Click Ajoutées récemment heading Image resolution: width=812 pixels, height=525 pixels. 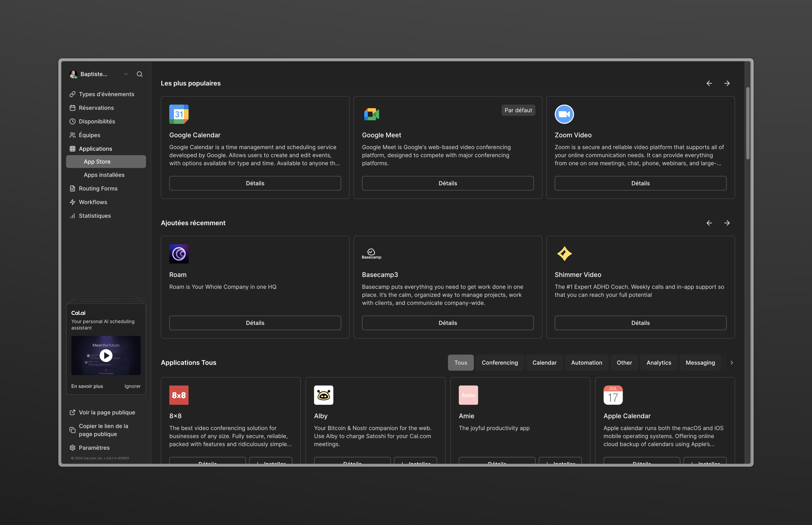coord(193,223)
